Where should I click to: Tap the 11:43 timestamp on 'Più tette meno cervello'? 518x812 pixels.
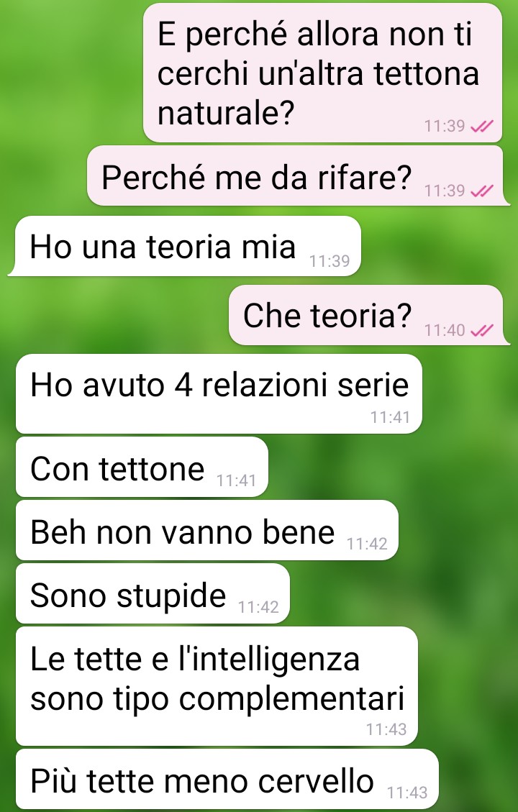coord(408,793)
